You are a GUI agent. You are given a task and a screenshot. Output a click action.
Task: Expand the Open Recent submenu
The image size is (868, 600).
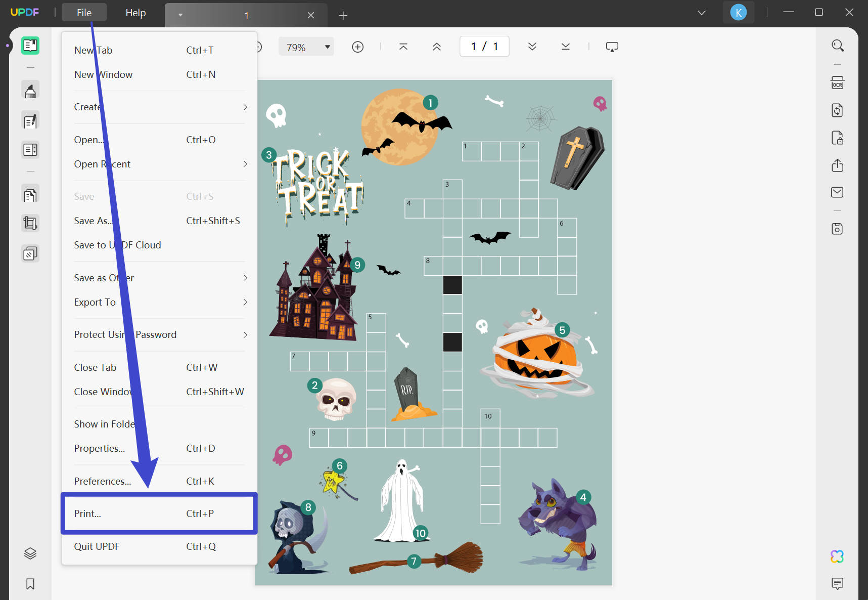point(160,164)
